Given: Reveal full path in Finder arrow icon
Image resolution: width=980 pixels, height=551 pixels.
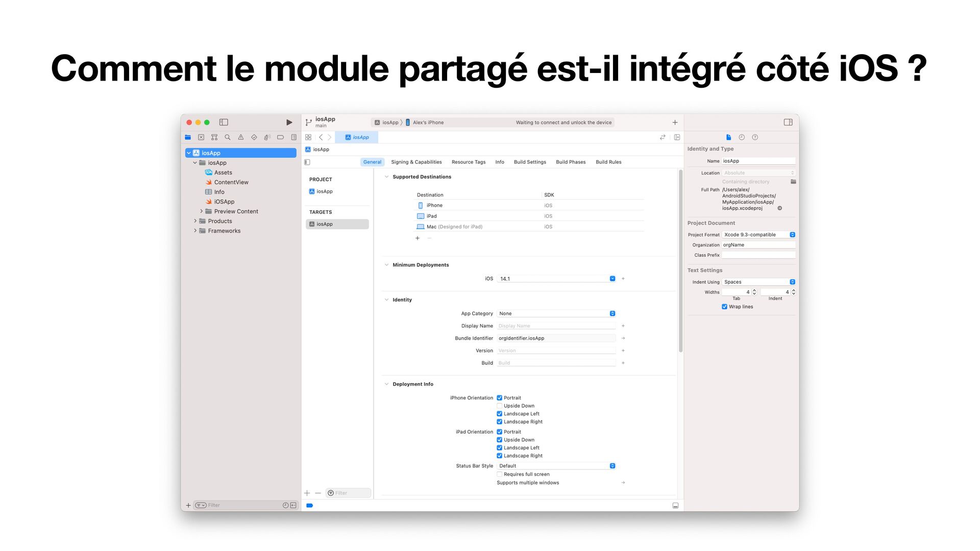Looking at the screenshot, I should (x=780, y=208).
